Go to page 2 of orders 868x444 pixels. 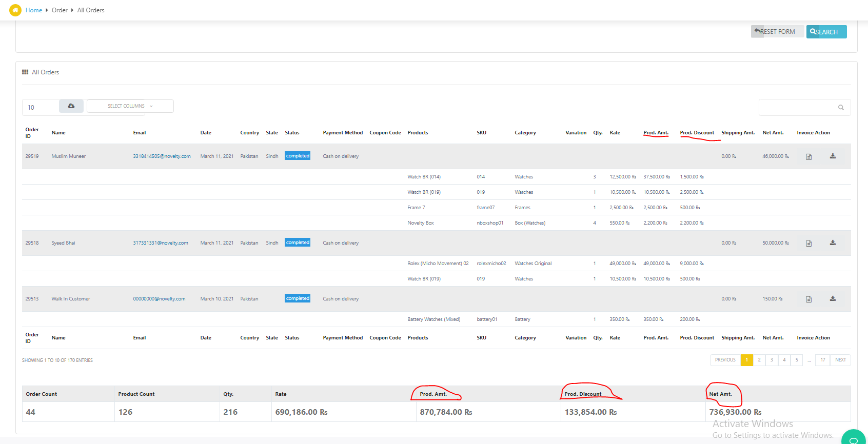click(x=759, y=360)
